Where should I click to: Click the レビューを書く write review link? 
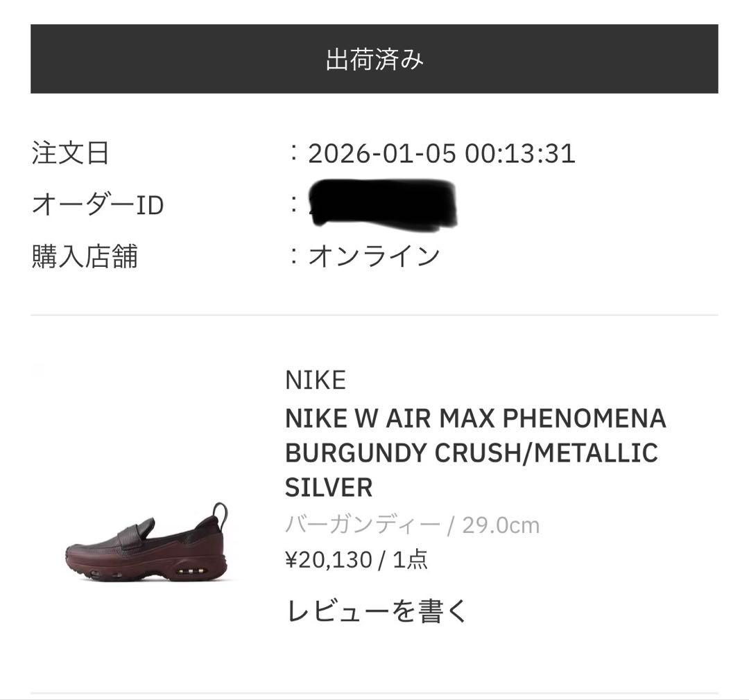(x=378, y=611)
